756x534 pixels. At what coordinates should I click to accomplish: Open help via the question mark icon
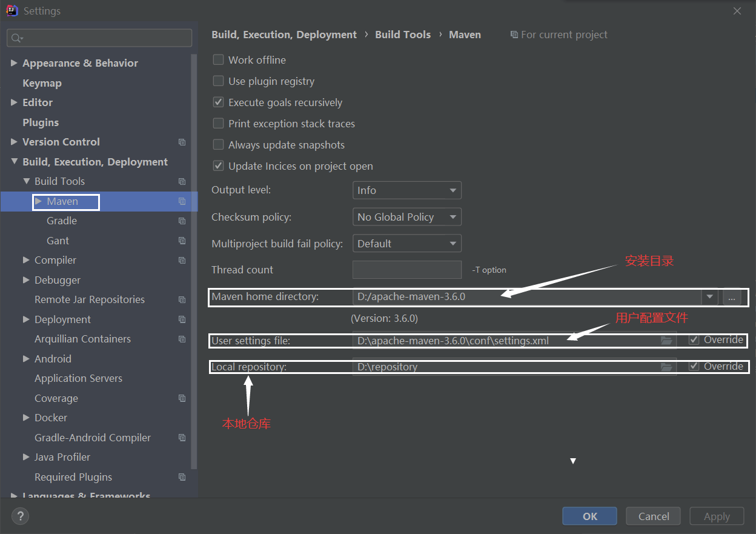coord(20,516)
